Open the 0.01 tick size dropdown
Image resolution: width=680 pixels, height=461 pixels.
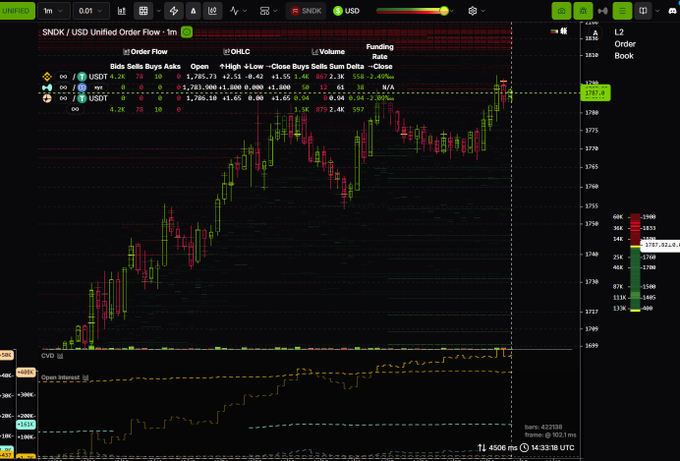[x=91, y=11]
